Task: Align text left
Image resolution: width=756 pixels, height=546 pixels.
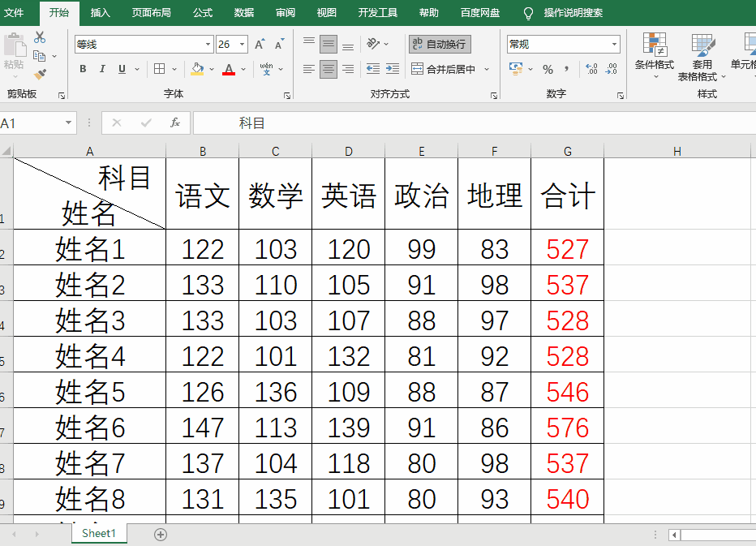Action: [x=308, y=69]
